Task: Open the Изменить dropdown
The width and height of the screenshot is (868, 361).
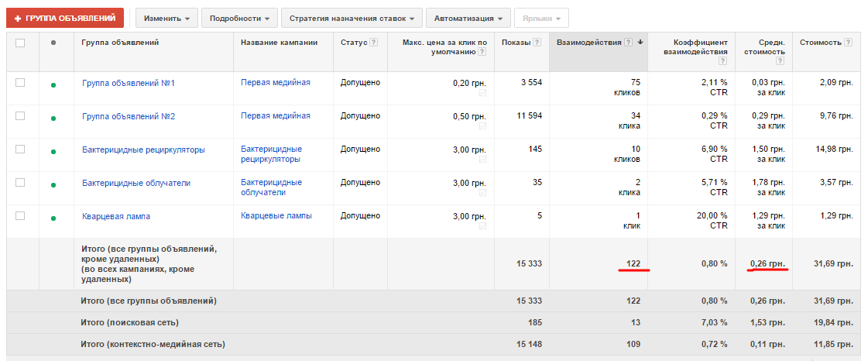Action: pyautogui.click(x=166, y=19)
